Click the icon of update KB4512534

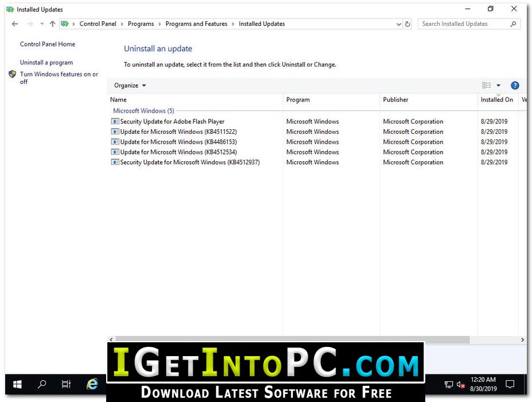pyautogui.click(x=115, y=152)
